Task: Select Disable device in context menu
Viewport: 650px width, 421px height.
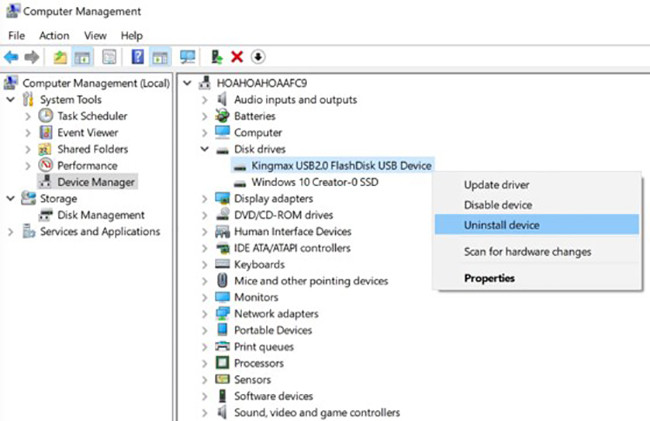Action: pos(498,205)
